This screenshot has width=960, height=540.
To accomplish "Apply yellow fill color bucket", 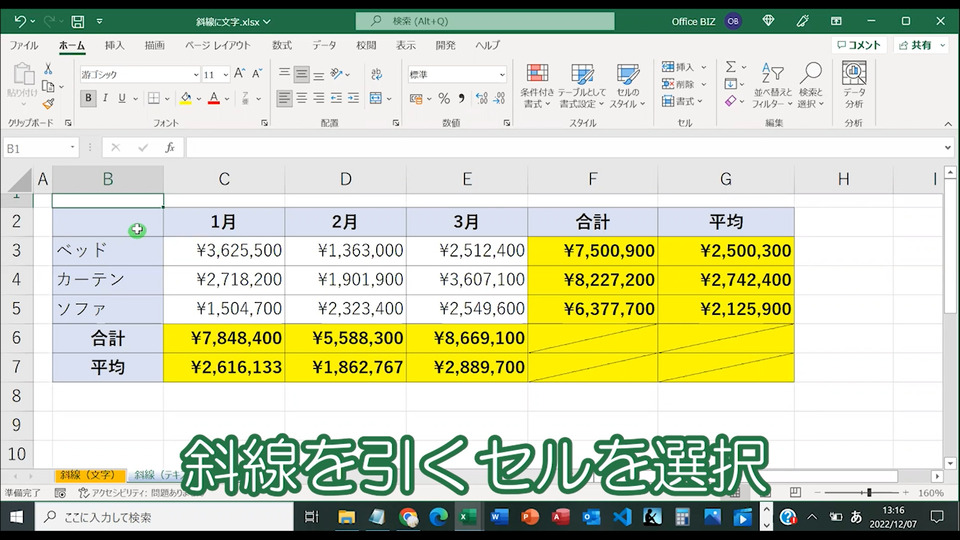I will (x=186, y=98).
